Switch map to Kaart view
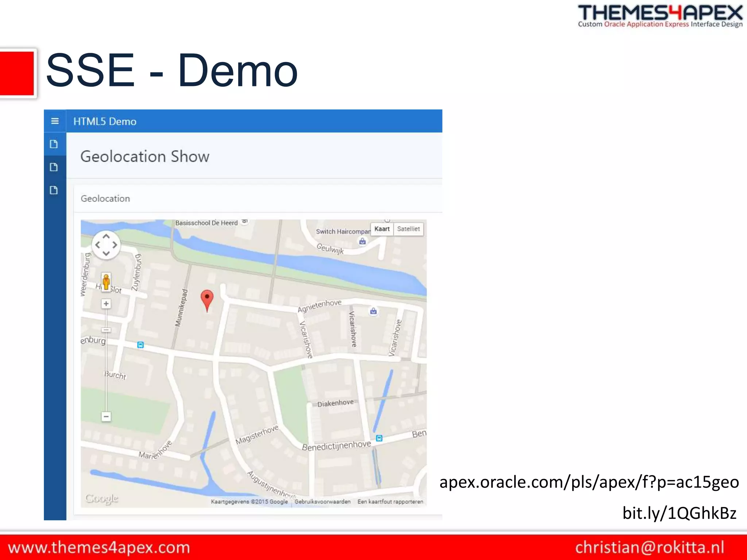This screenshot has height=560, width=747. point(382,229)
